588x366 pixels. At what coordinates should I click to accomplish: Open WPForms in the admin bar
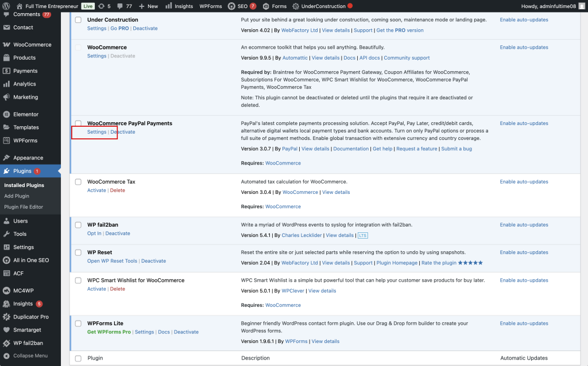point(211,6)
